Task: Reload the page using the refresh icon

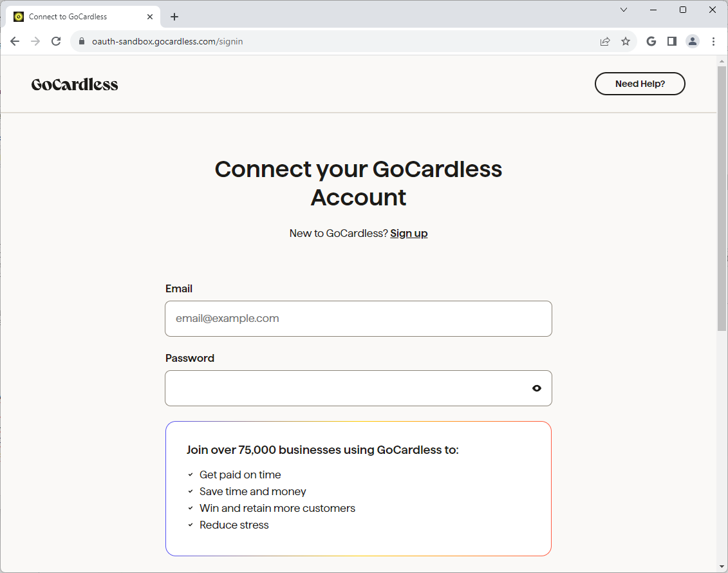Action: (56, 41)
